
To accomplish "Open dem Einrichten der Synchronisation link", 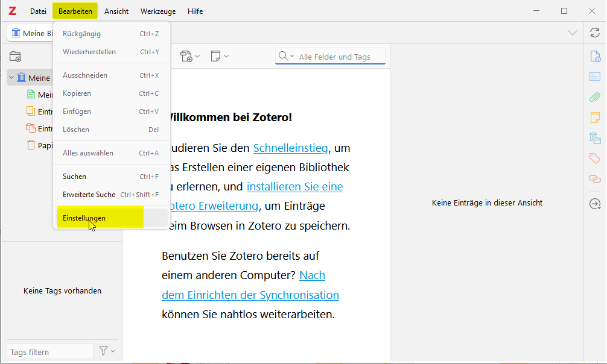I will coord(250,295).
